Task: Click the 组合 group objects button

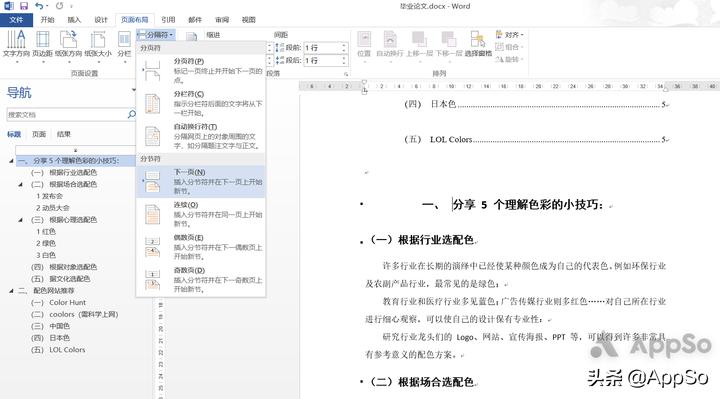Action: (x=509, y=47)
